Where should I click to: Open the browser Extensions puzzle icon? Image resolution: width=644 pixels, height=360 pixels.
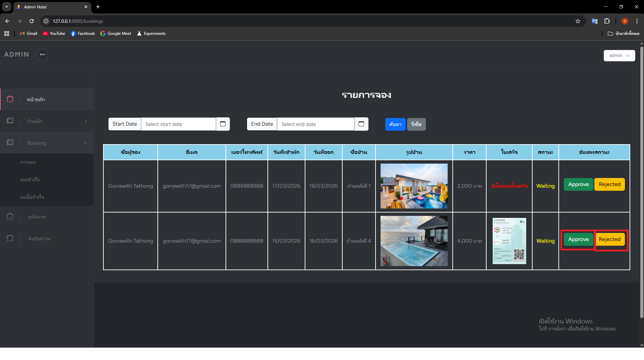click(x=607, y=21)
